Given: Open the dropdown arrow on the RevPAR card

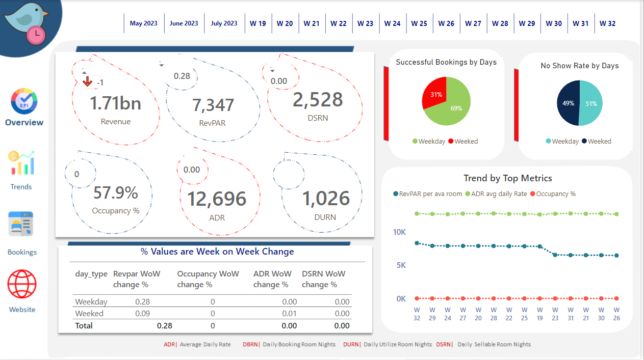Looking at the screenshot, I should click(x=162, y=65).
